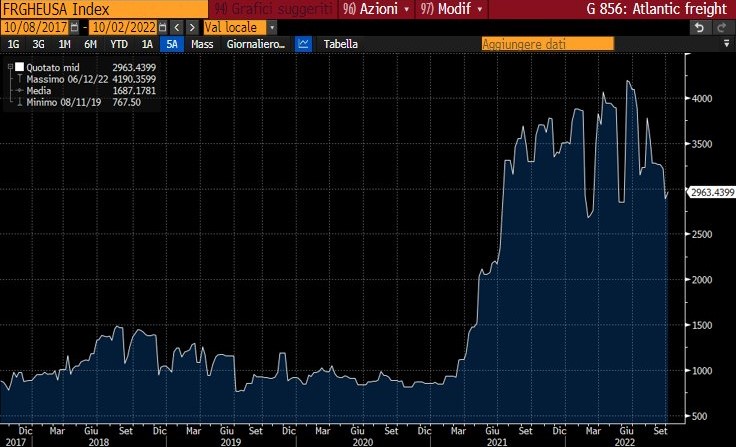The width and height of the screenshot is (736, 447).
Task: Open the Modif dropdown menu
Action: click(x=452, y=9)
